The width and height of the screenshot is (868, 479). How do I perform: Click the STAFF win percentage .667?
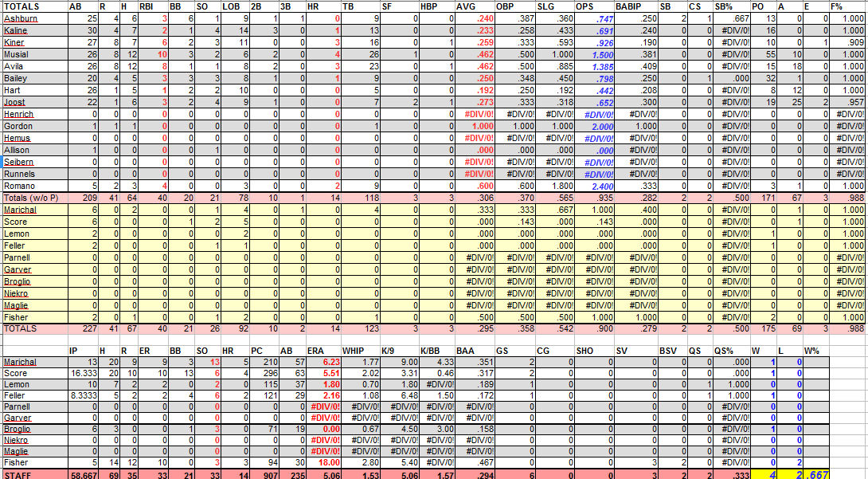[815, 474]
